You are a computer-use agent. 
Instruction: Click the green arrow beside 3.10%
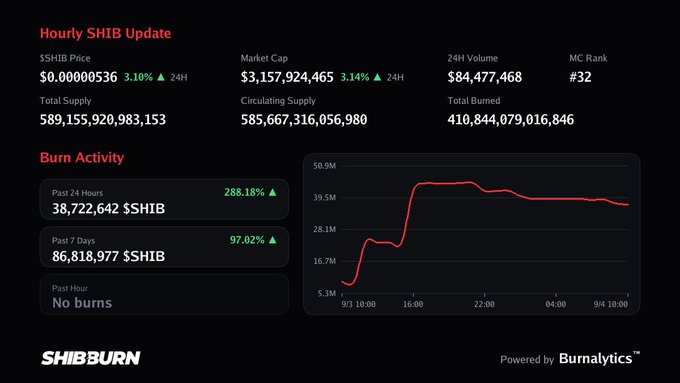coord(161,77)
